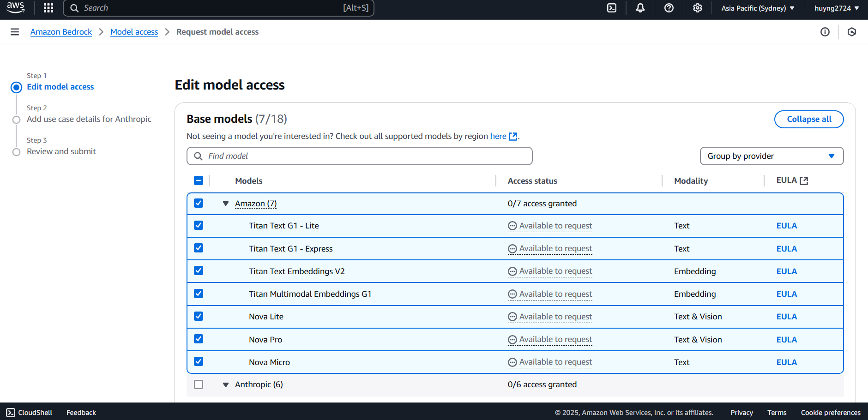Click the external link icon beside 'here'

point(513,136)
